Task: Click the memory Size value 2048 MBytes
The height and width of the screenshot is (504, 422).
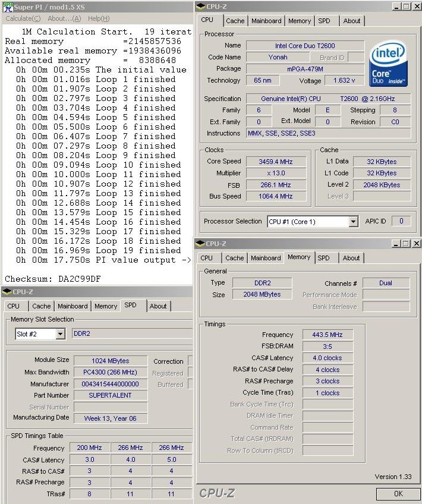Action: coord(262,294)
